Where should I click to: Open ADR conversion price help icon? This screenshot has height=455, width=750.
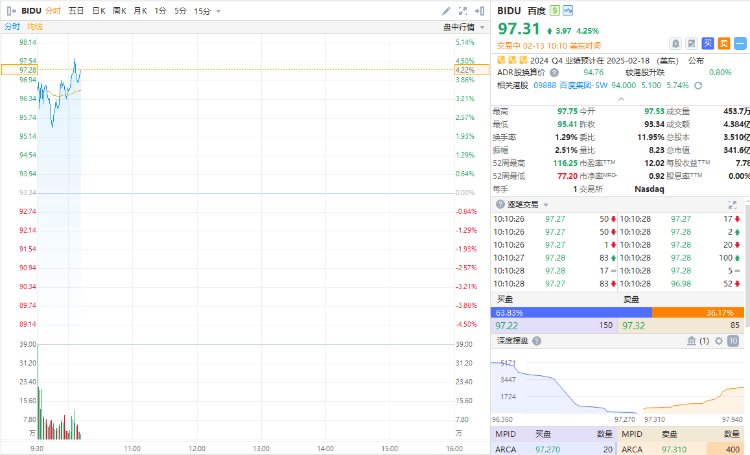554,72
